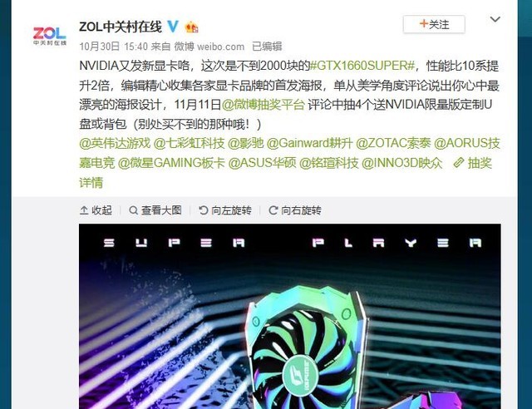Viewport: 532px width, 409px height.
Task: Open @英伟达游戏 mention
Action: coord(115,143)
